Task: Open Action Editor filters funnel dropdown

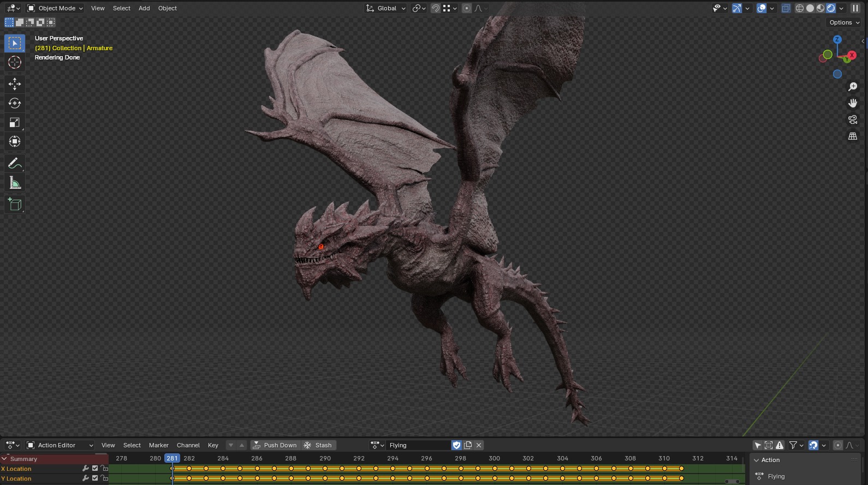Action: pyautogui.click(x=796, y=445)
